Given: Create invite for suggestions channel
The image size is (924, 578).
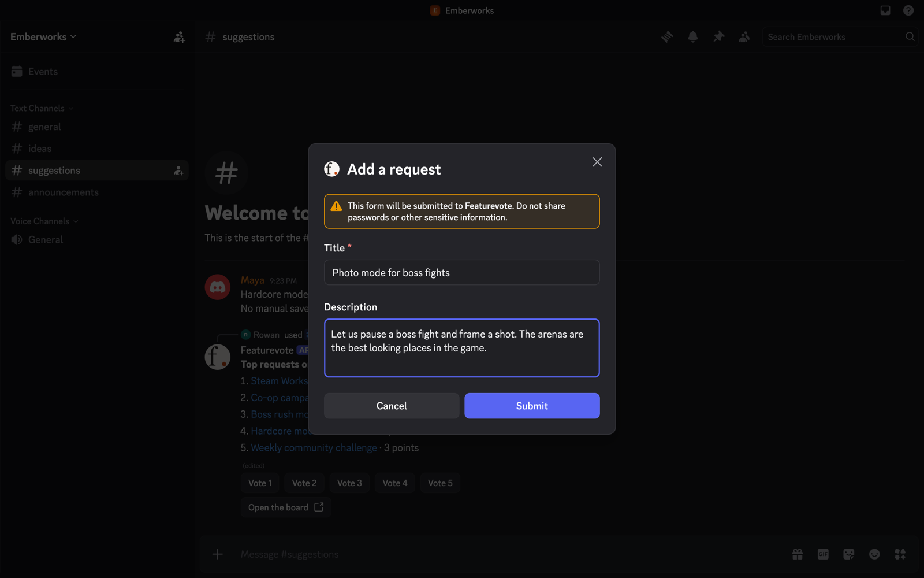Looking at the screenshot, I should 178,171.
